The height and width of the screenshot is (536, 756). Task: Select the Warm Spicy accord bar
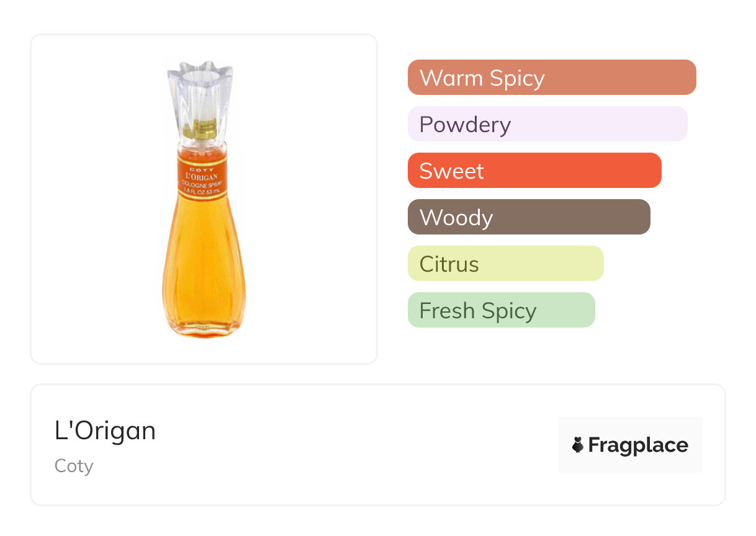(551, 78)
